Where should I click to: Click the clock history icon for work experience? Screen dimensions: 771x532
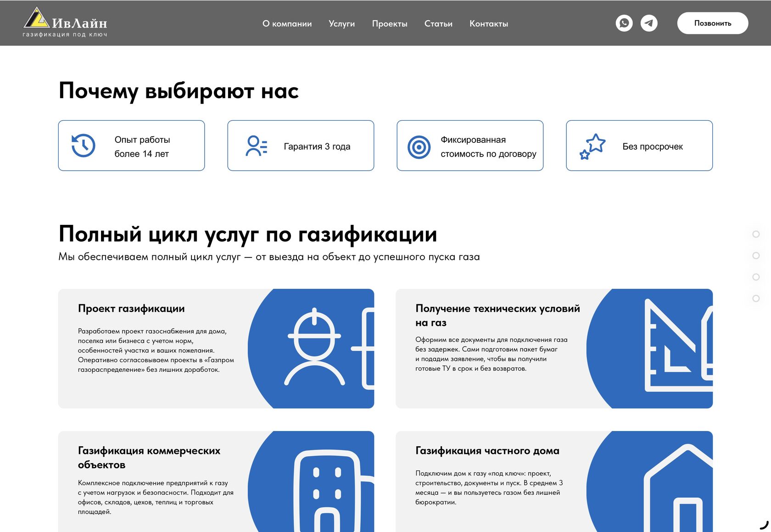click(83, 146)
